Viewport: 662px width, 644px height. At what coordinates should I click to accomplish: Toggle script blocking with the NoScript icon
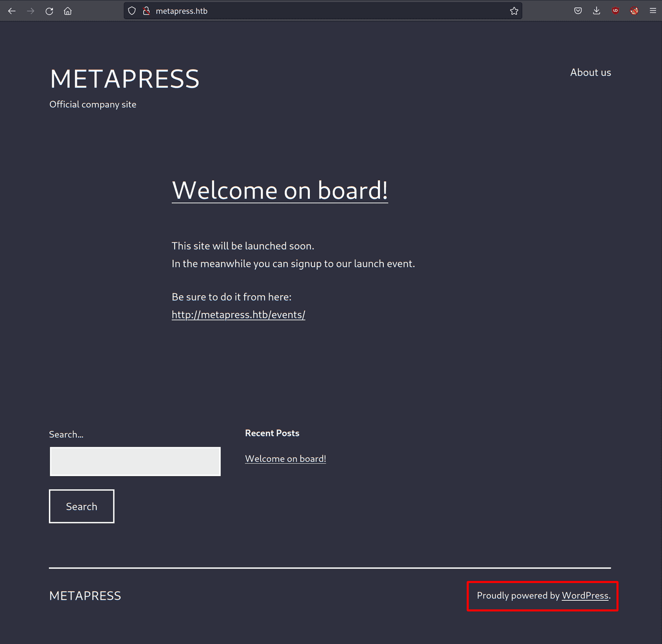pos(634,11)
